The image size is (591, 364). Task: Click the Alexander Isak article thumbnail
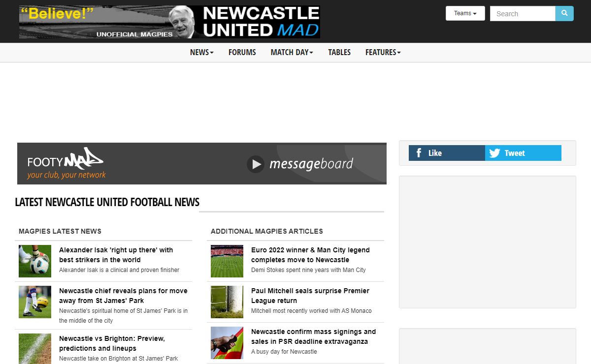click(35, 261)
